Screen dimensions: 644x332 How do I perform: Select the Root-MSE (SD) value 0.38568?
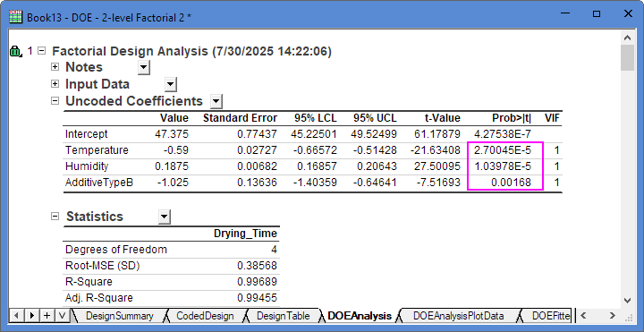pyautogui.click(x=257, y=266)
